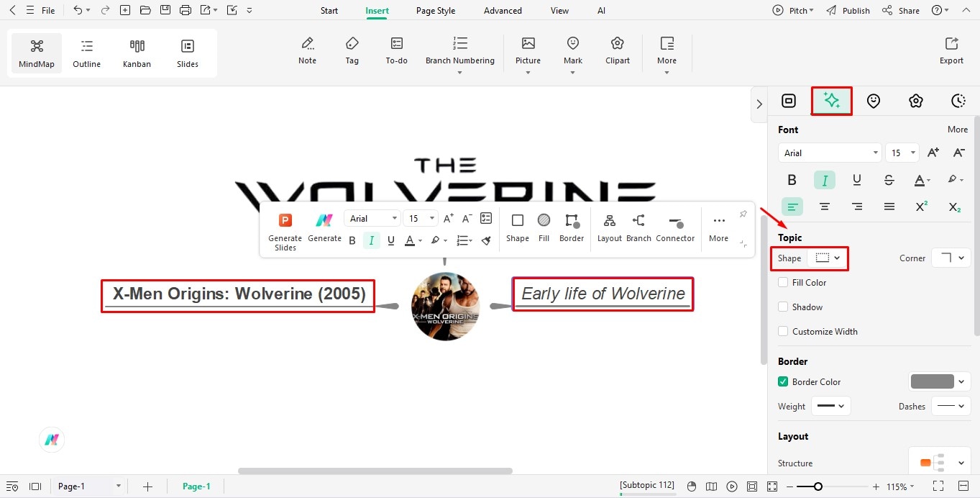Screen dimensions: 980x498
Task: Click the Share button
Action: tap(901, 11)
